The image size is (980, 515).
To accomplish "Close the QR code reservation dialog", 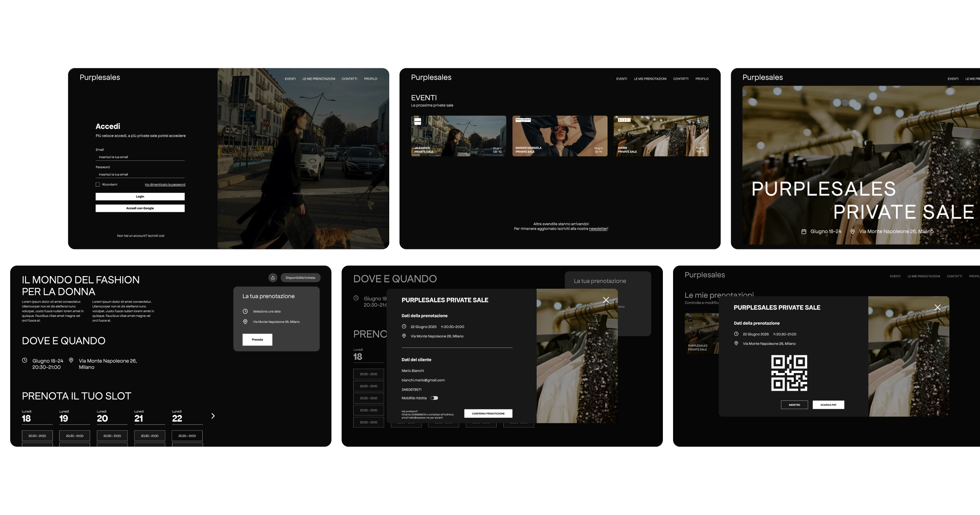I will click(937, 308).
